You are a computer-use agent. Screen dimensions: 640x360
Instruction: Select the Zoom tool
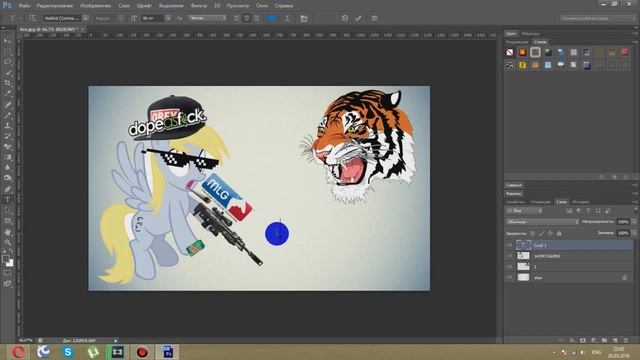pos(7,242)
